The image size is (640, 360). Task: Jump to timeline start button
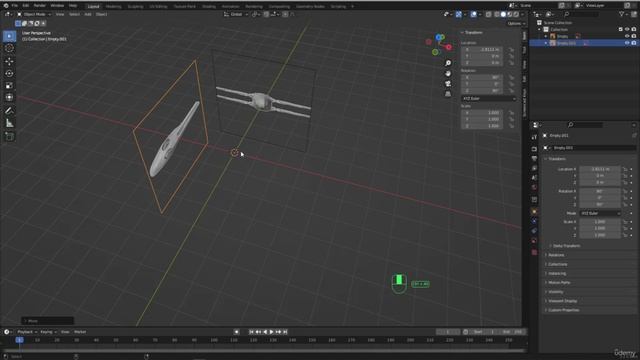pos(251,332)
